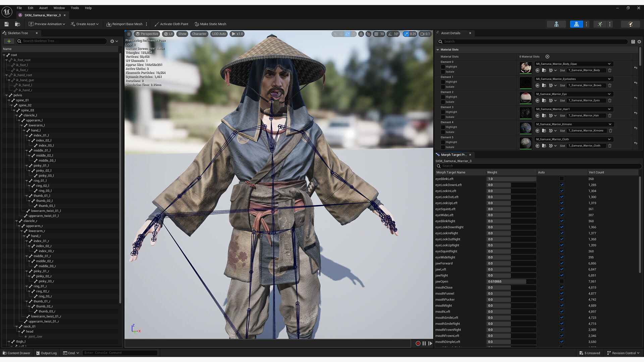Toggle grid snapping in viewport
The width and height of the screenshot is (644, 362).
click(x=376, y=34)
